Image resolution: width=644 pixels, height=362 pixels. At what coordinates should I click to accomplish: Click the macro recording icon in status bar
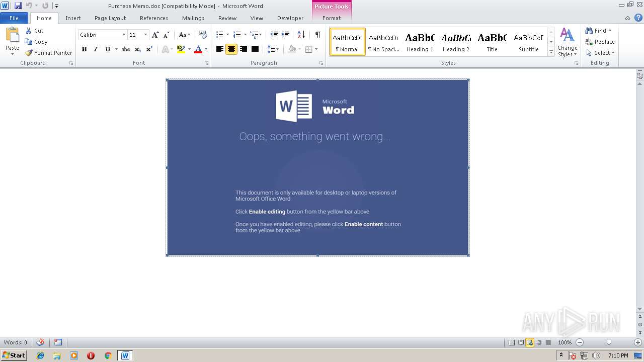(x=58, y=342)
